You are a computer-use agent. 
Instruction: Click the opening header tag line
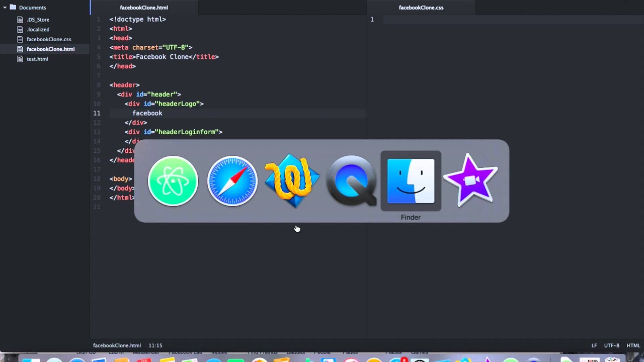[125, 85]
